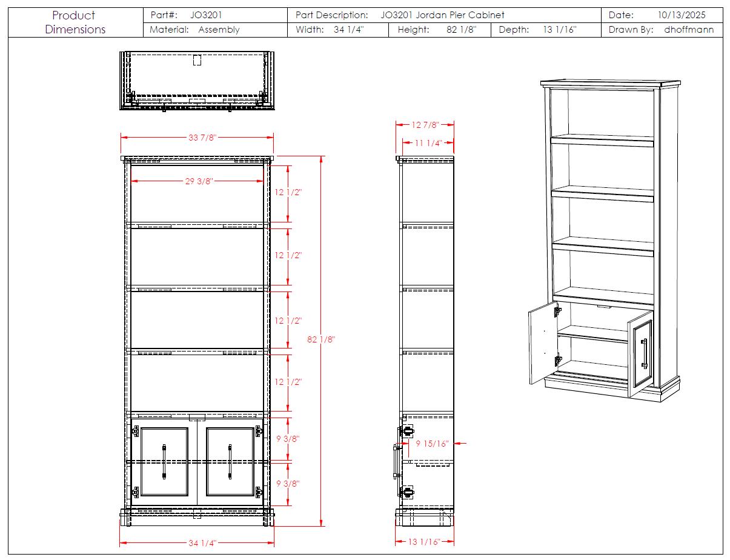Select the Part Description text in title block
The image size is (730, 560).
(400, 15)
